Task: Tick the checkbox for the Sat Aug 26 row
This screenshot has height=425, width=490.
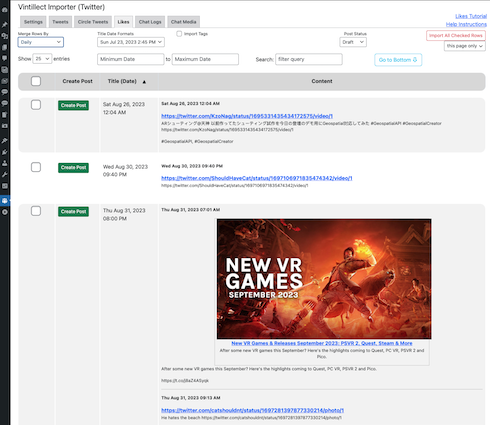Action: coord(36,105)
